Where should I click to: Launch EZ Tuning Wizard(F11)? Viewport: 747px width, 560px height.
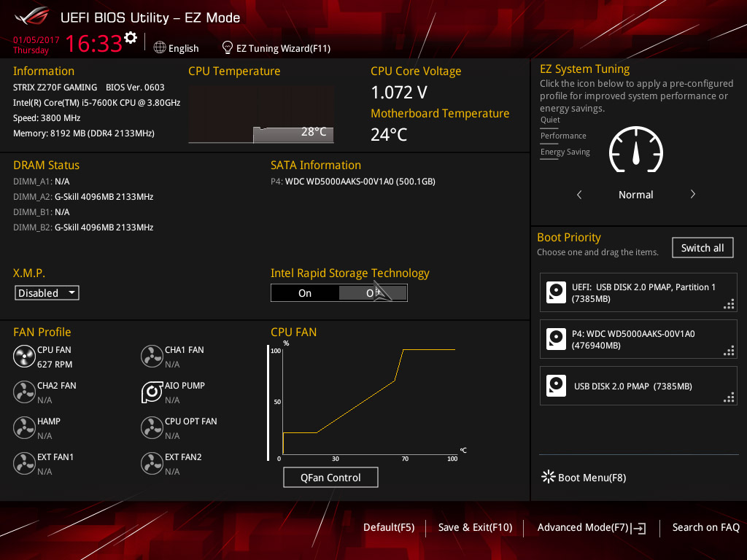tap(284, 48)
